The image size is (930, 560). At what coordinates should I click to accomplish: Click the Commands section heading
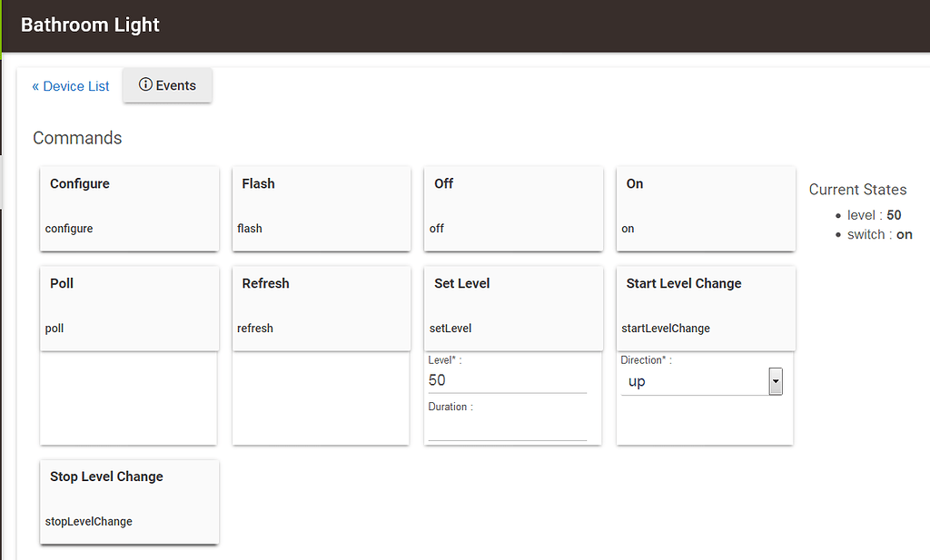click(77, 138)
